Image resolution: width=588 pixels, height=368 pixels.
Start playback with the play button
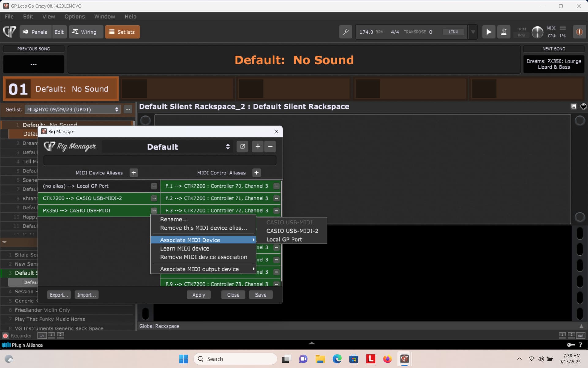(x=489, y=32)
